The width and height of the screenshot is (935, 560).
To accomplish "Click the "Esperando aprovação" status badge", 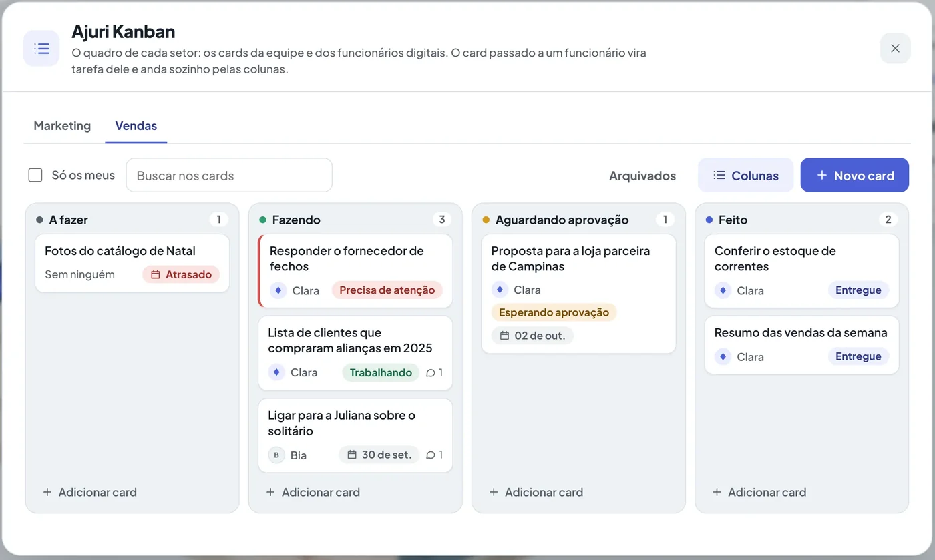I will tap(554, 312).
